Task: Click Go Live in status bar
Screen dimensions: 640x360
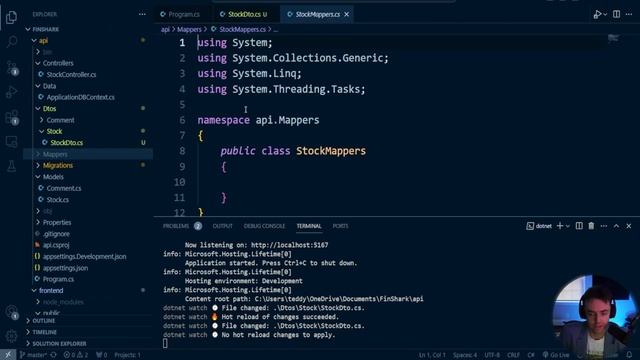Action: click(x=556, y=355)
